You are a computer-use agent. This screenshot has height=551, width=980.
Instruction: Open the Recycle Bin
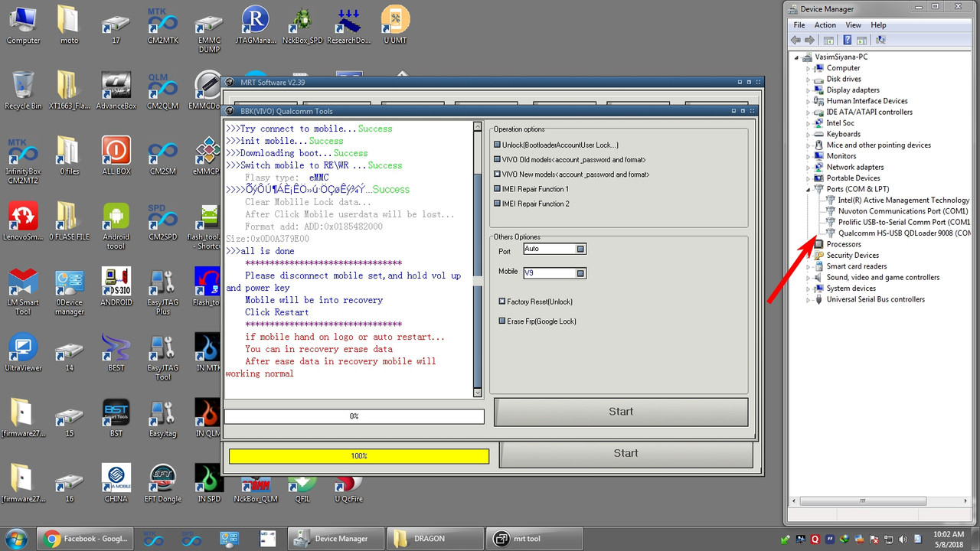tap(23, 91)
